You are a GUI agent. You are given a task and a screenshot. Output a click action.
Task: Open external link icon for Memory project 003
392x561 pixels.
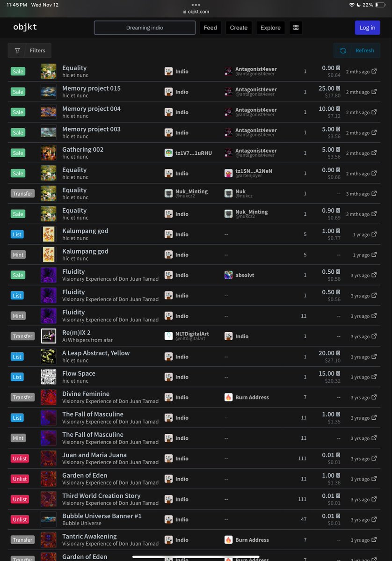tap(374, 132)
